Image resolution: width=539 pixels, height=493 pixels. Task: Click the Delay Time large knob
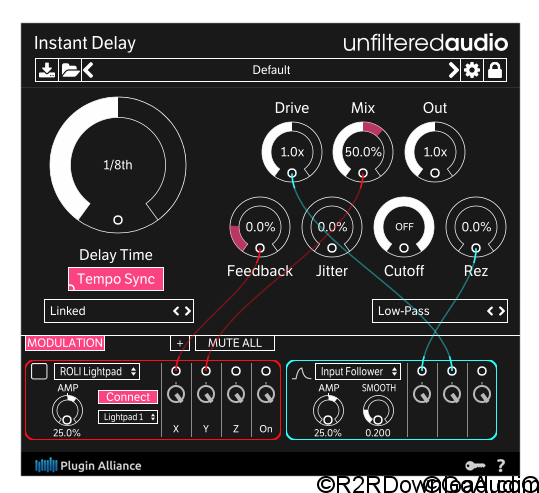point(118,165)
